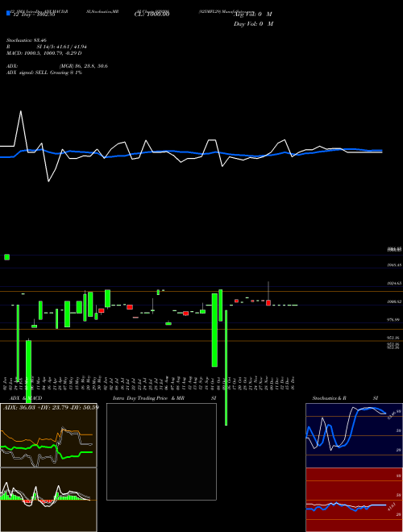Open the ADX indicator chart panel
Viewport: 403px width, 532px height.
48,435
